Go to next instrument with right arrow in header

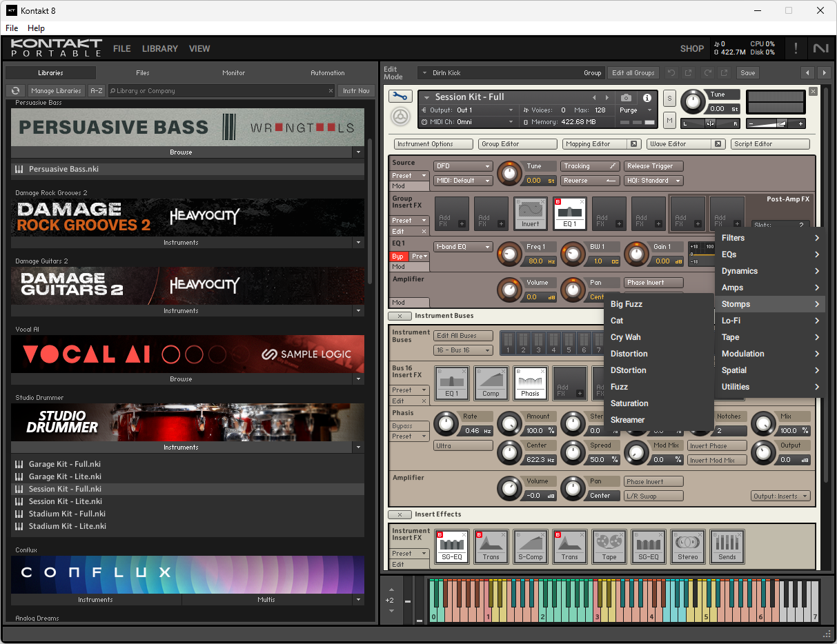click(x=824, y=72)
